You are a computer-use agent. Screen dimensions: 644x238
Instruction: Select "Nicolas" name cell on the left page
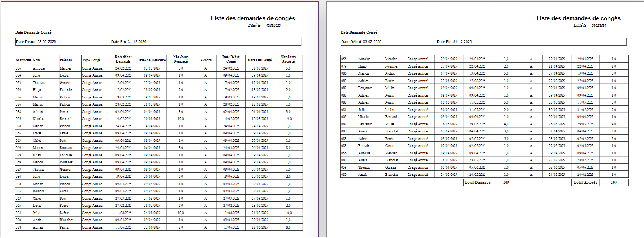click(38, 119)
